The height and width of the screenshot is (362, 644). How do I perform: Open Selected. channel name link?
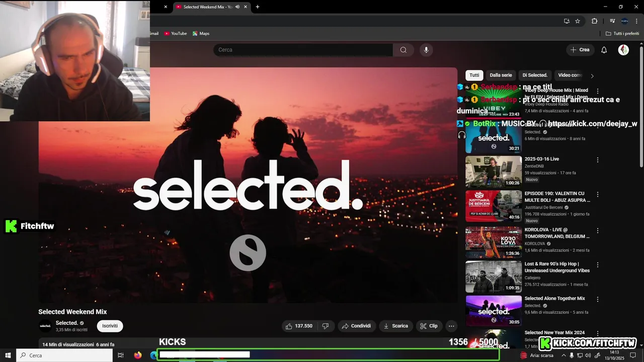pyautogui.click(x=66, y=323)
